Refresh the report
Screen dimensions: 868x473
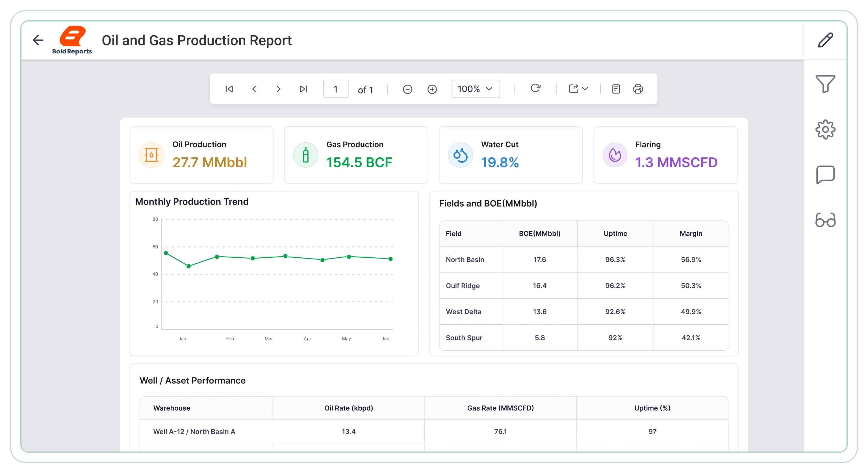click(x=535, y=89)
